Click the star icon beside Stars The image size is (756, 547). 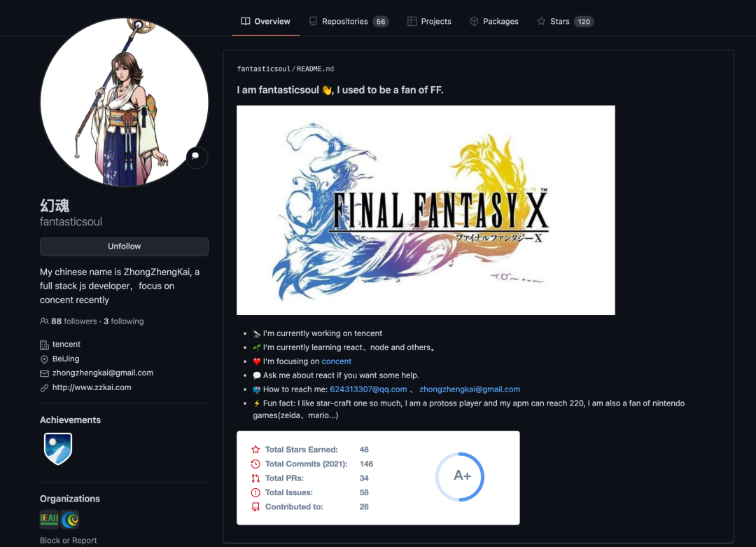point(541,21)
